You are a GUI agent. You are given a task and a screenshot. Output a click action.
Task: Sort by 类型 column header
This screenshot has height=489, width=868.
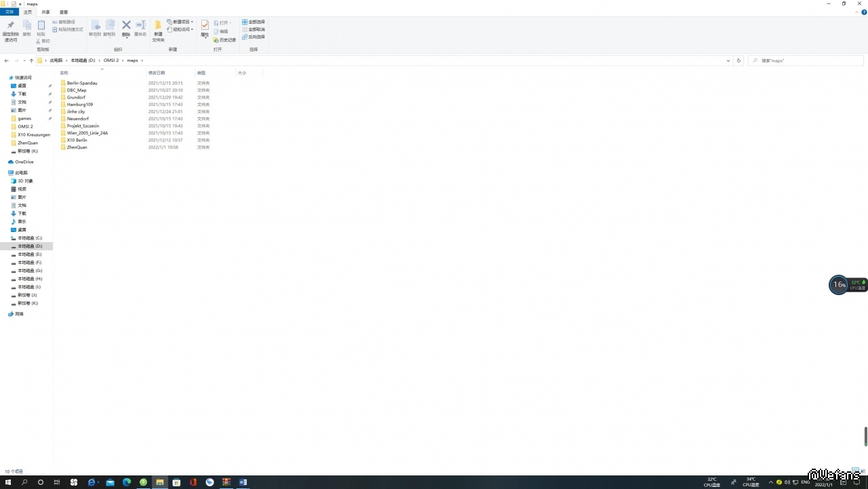point(201,73)
